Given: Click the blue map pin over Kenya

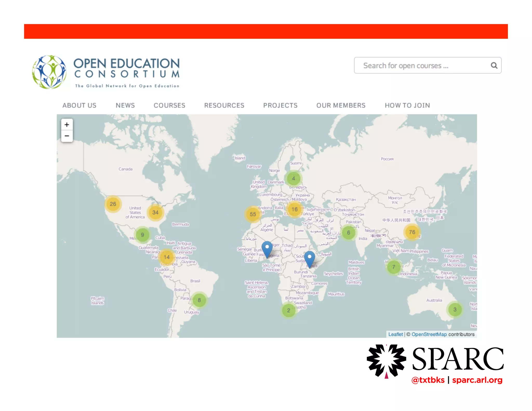Looking at the screenshot, I should coord(309,258).
